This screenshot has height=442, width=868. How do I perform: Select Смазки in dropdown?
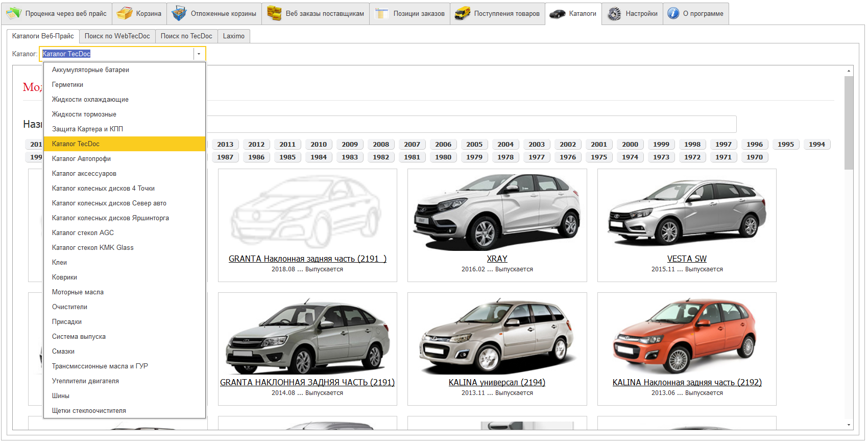click(x=125, y=352)
